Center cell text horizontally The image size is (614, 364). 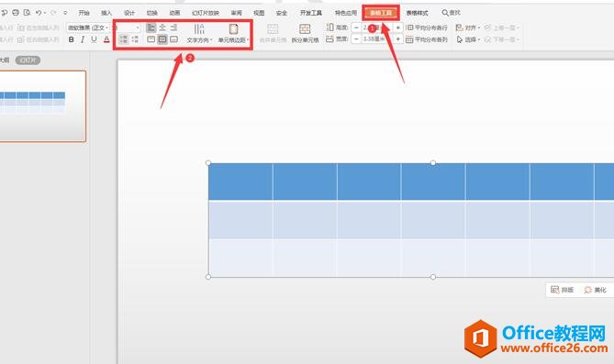point(162,28)
